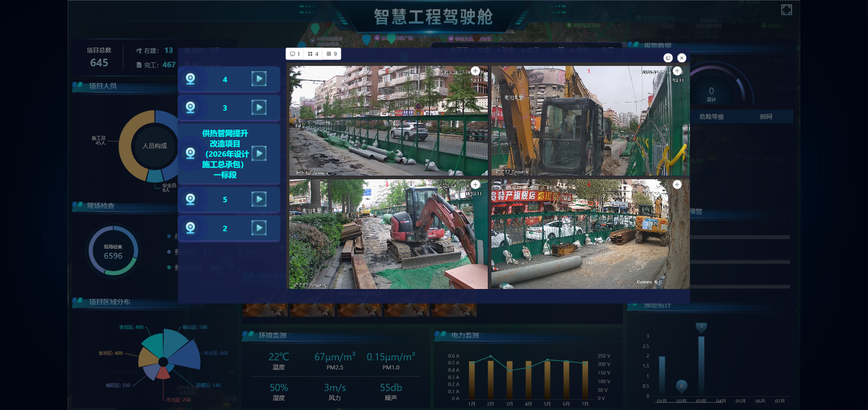Click the webcam icon for camera 2
The width and height of the screenshot is (868, 410).
click(x=190, y=228)
